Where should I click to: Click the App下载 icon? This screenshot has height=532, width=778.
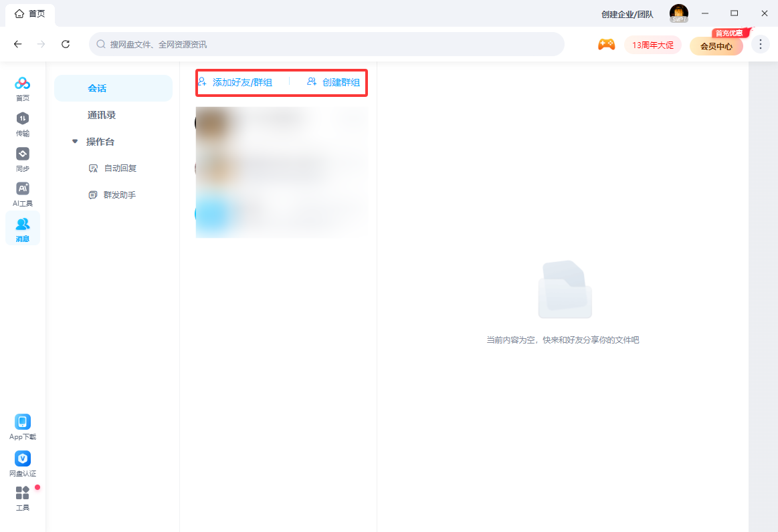pos(23,426)
